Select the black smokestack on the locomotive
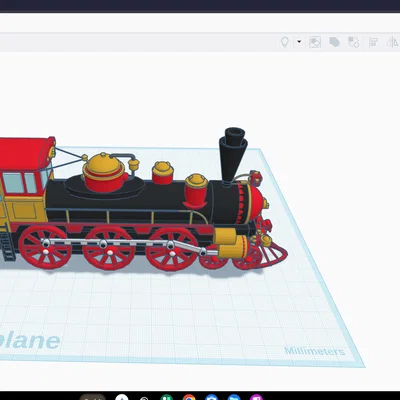Screen dimensions: 400x400 point(233,155)
